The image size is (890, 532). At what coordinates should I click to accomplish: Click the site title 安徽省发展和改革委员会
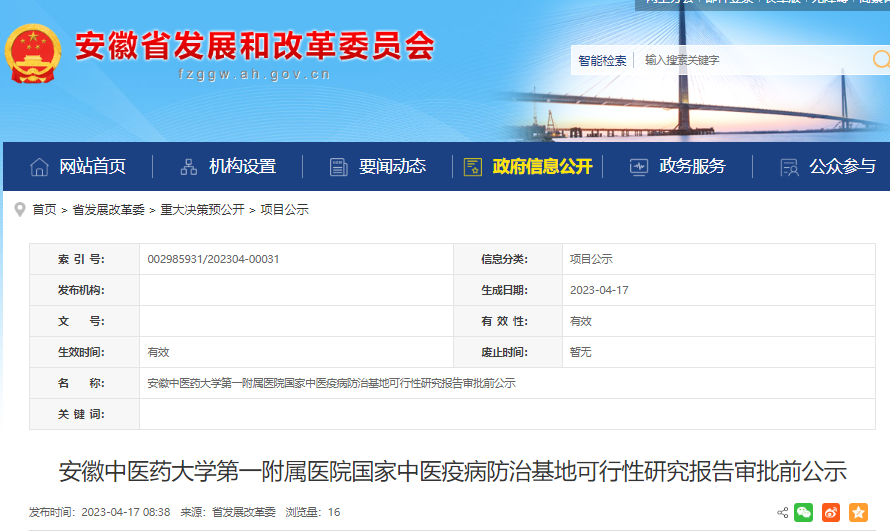click(255, 45)
